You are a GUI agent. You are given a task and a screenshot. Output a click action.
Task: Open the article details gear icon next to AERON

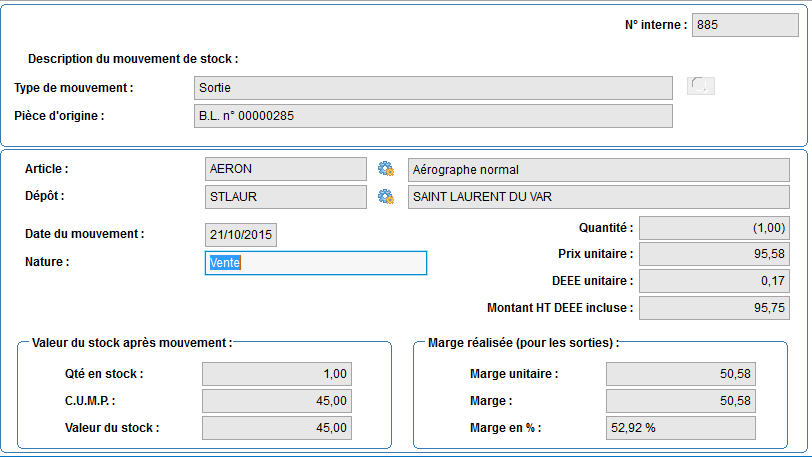pyautogui.click(x=385, y=169)
